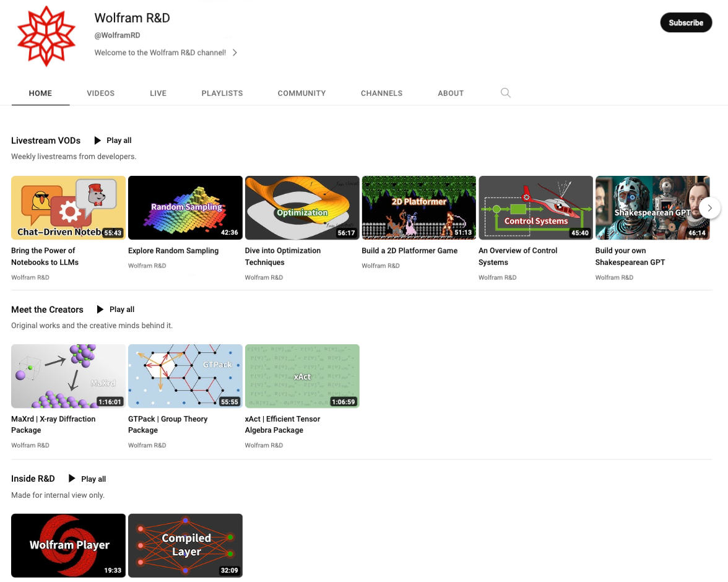Open the Inside R&D playlist title

click(33, 479)
